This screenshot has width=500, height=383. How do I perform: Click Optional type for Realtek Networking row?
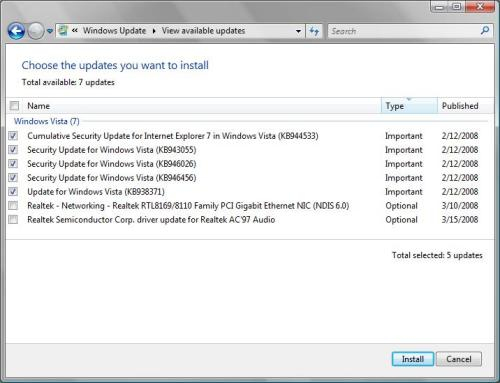[x=401, y=206]
